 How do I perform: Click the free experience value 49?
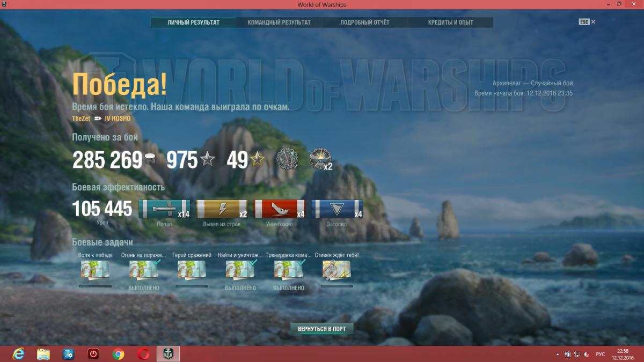[x=237, y=160]
